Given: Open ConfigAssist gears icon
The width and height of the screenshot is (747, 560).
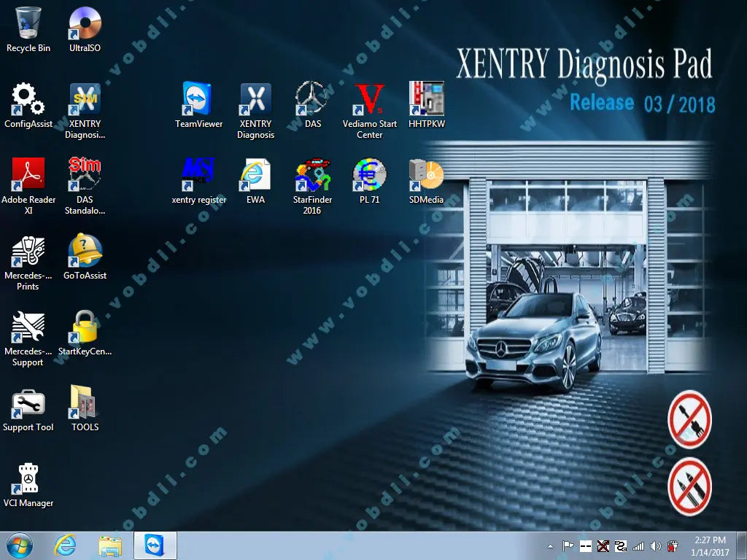Looking at the screenshot, I should point(28,100).
